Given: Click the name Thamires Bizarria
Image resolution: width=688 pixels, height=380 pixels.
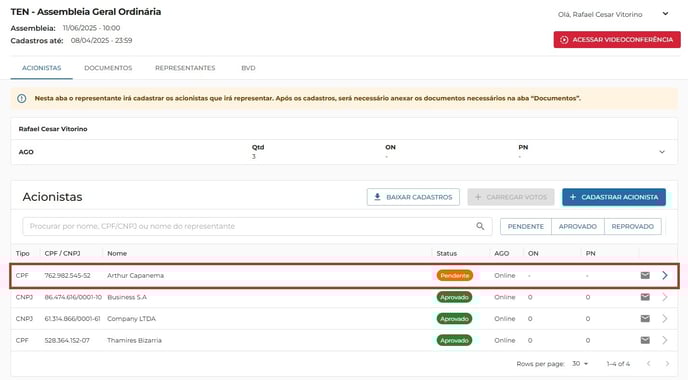Looking at the screenshot, I should [x=134, y=340].
